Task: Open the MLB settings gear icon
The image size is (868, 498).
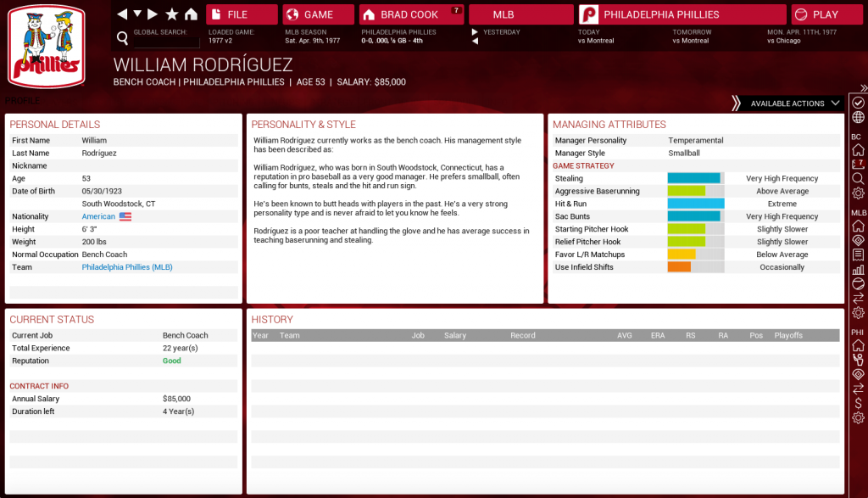Action: [858, 313]
